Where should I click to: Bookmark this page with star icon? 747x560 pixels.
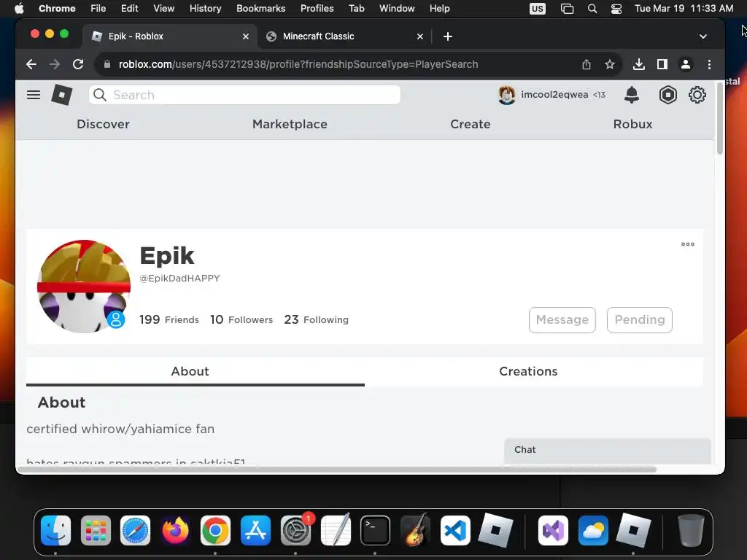click(609, 64)
